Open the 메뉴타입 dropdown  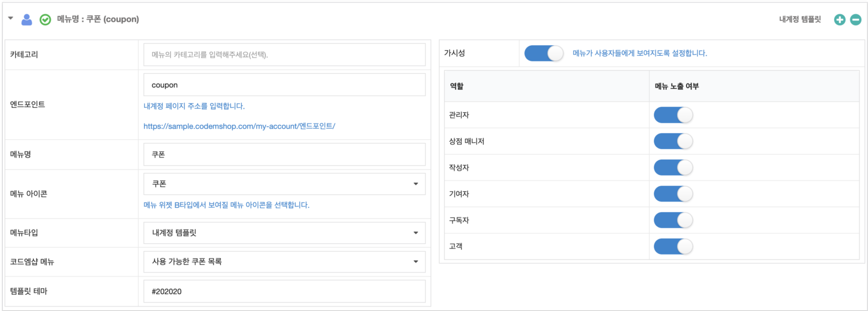click(x=284, y=233)
